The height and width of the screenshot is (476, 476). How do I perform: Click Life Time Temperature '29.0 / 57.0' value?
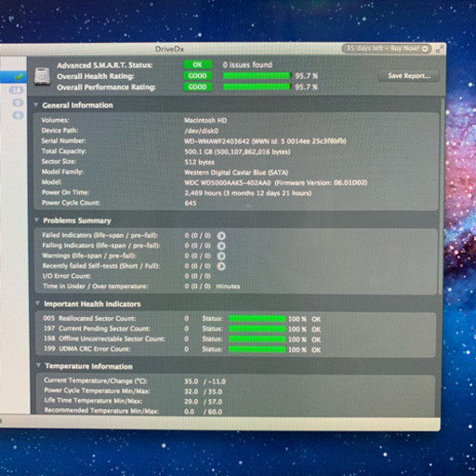pos(204,402)
